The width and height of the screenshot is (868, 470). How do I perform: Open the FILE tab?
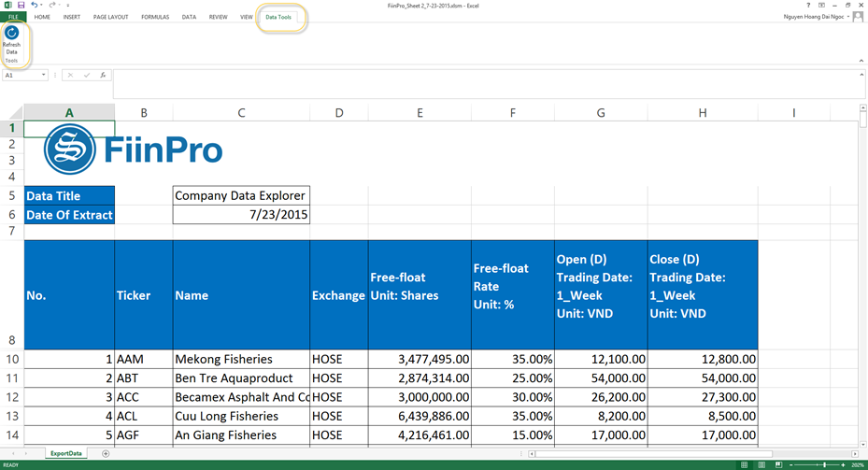coord(13,17)
